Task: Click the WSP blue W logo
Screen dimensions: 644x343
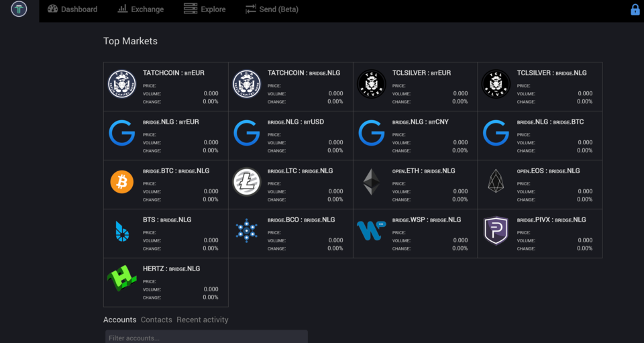Action: coord(371,230)
